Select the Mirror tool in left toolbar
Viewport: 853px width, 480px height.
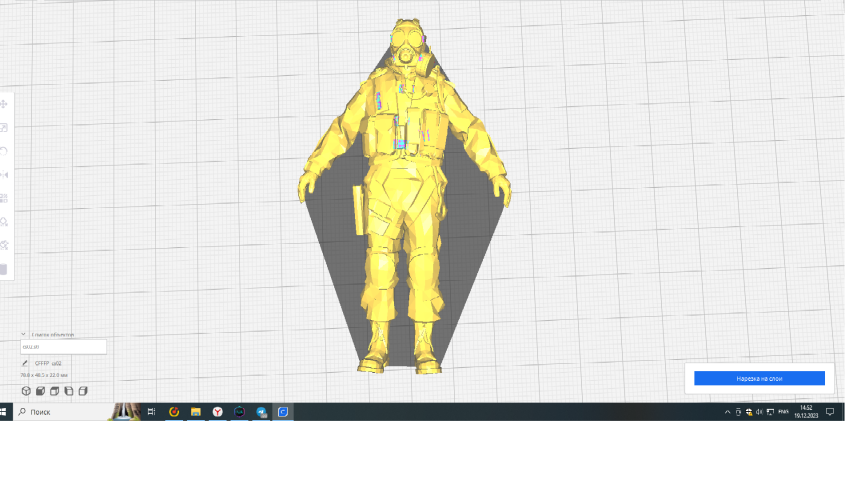tap(4, 175)
